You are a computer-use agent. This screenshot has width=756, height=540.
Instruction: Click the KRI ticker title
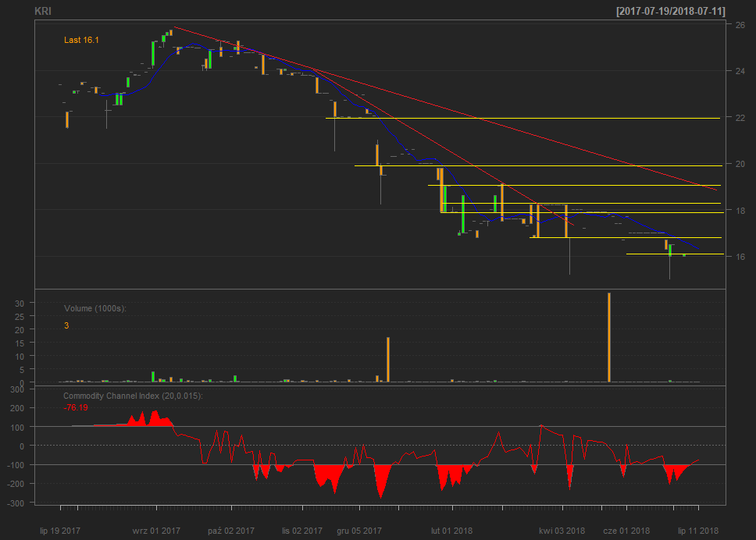coord(43,11)
